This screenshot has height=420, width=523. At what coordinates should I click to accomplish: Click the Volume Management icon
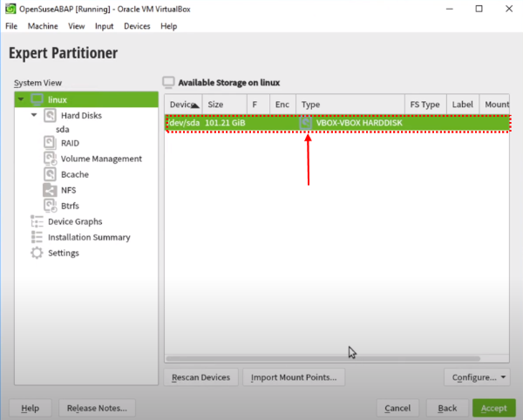pyautogui.click(x=50, y=159)
